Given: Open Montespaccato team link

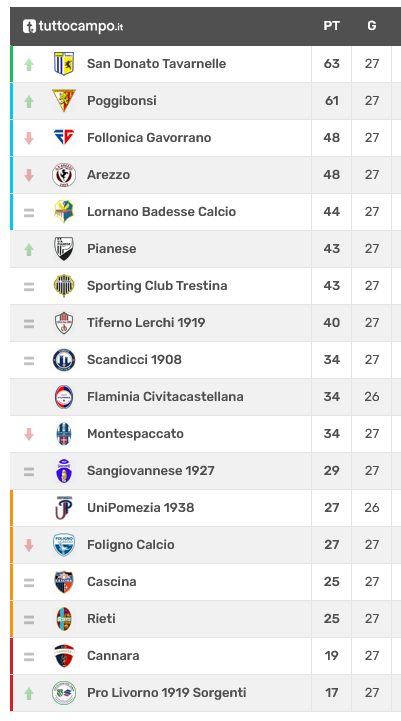Looking at the screenshot, I should [135, 434].
